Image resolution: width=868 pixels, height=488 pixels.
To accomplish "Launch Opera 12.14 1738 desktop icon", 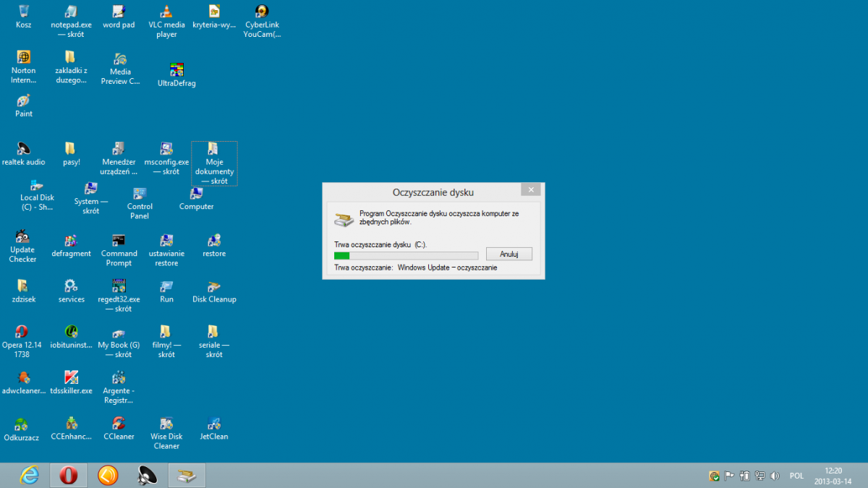I will 22,332.
